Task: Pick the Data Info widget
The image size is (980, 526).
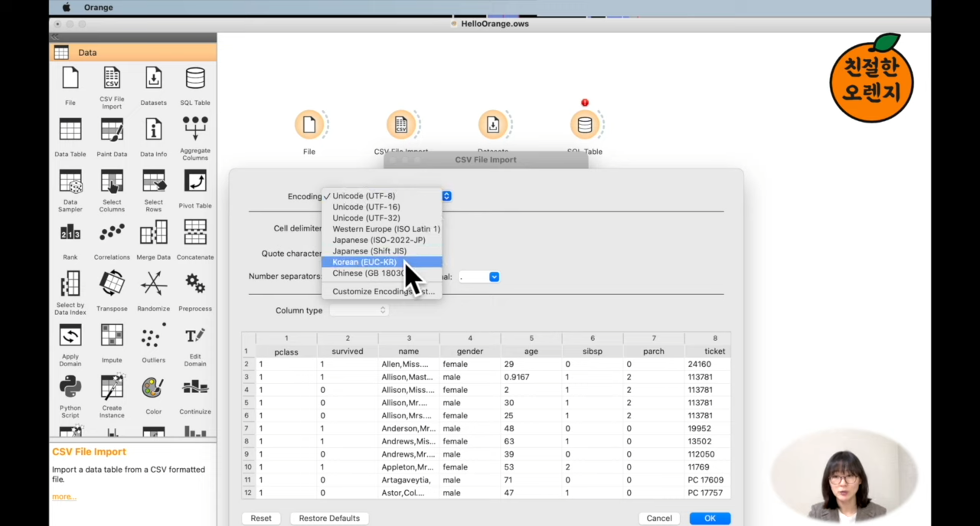Action: pos(154,137)
